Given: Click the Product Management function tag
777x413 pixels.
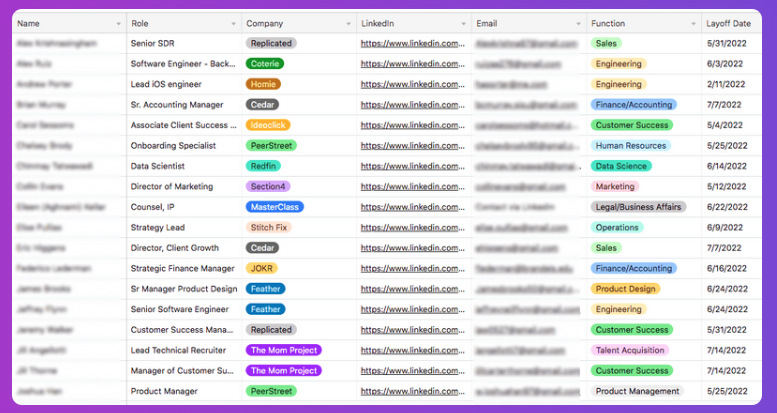Looking at the screenshot, I should [637, 391].
